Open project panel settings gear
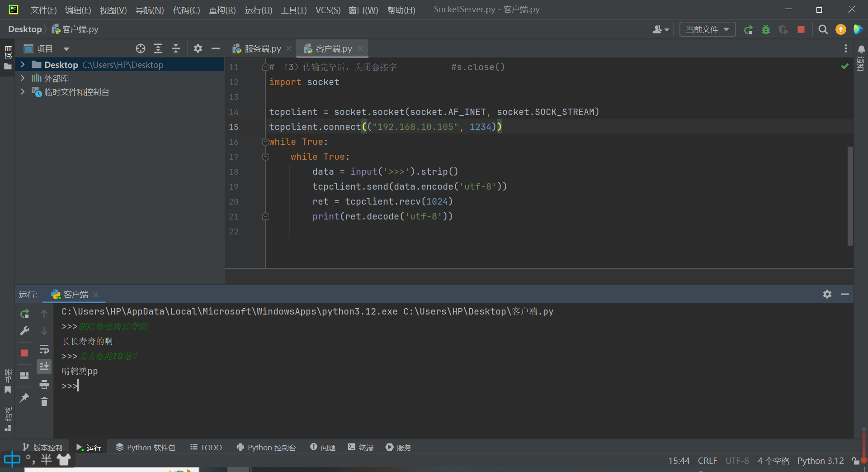This screenshot has height=472, width=868. 198,48
